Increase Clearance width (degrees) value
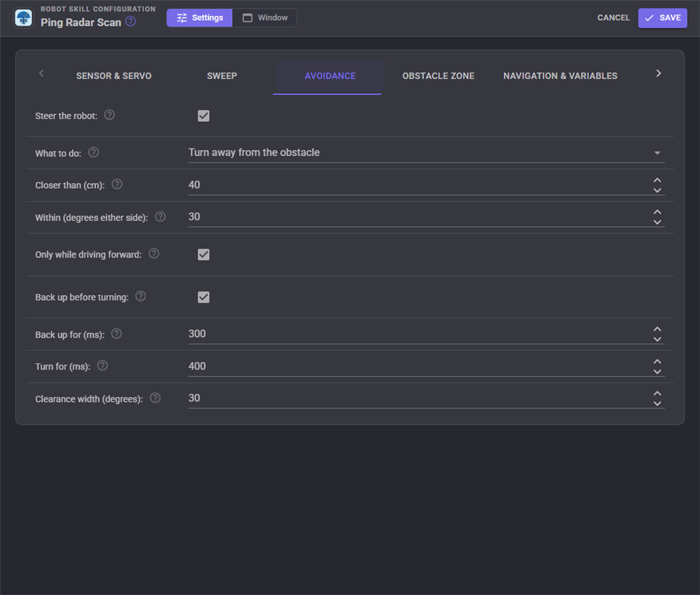Screen dimensions: 700x595 point(657,393)
